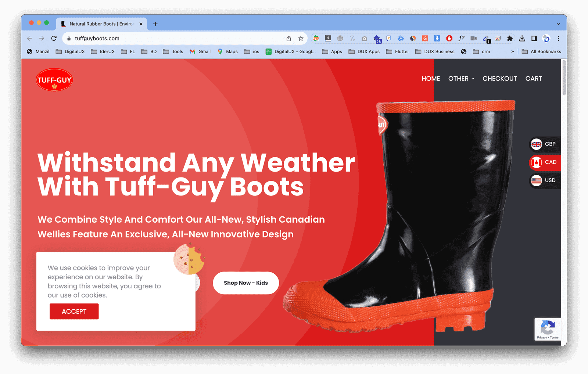
Task: Click the Tuff-Guy logo
Action: (54, 80)
